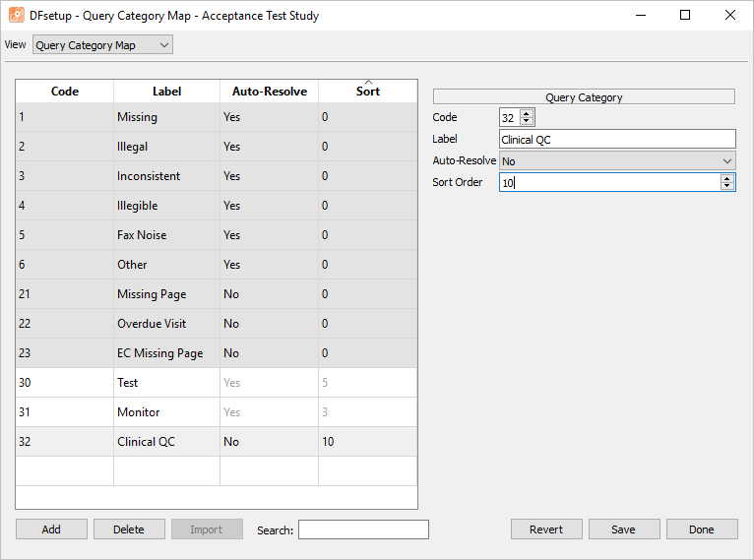
Task: Decrement Sort Order using down arrow
Action: [727, 186]
